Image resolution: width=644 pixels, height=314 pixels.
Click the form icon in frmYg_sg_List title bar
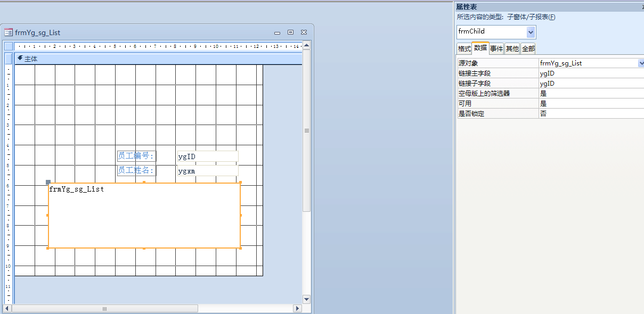9,32
